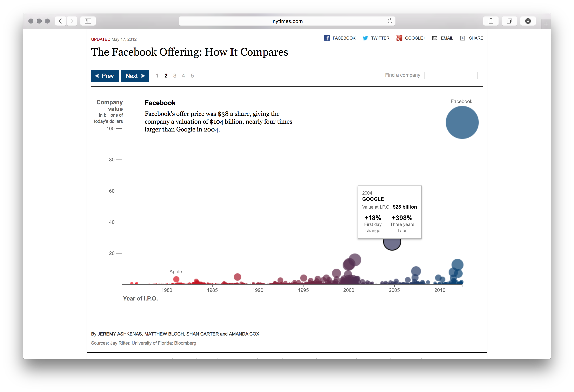Navigate back with the browser arrow
Image resolution: width=574 pixels, height=392 pixels.
(x=60, y=21)
